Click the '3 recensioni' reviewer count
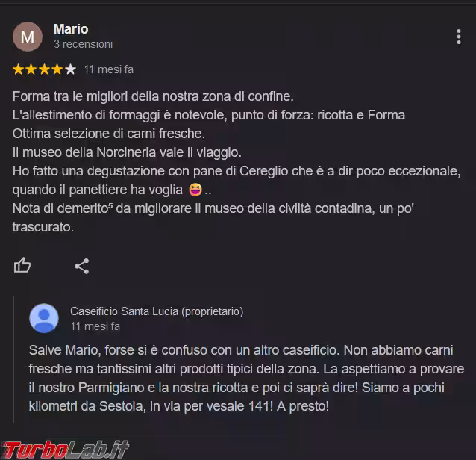The width and height of the screenshot is (476, 460). click(x=83, y=44)
